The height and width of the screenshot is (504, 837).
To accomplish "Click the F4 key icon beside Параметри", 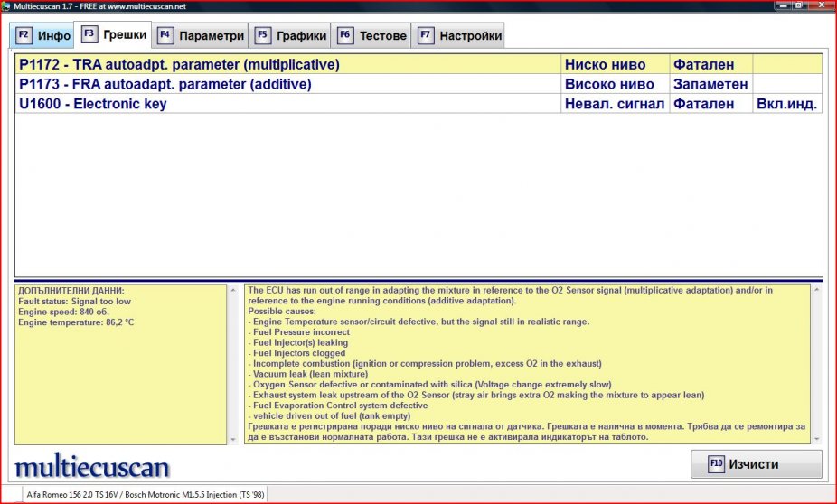I will (x=165, y=36).
